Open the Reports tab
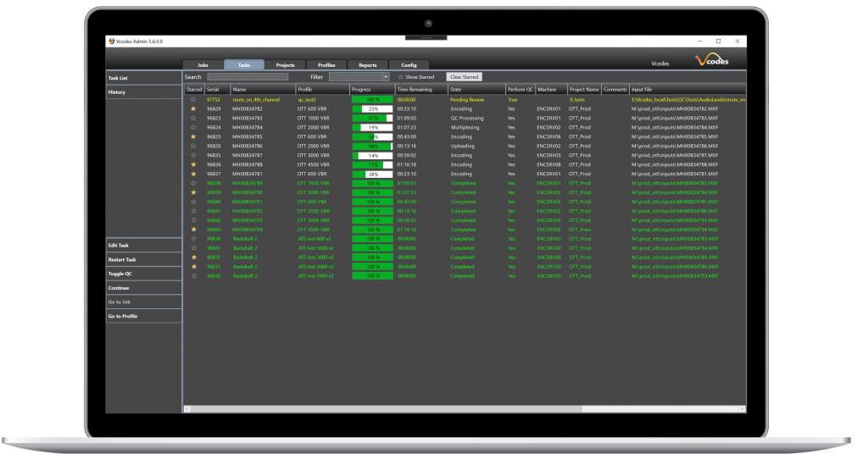Viewport: 868px width, 460px height. pos(368,64)
